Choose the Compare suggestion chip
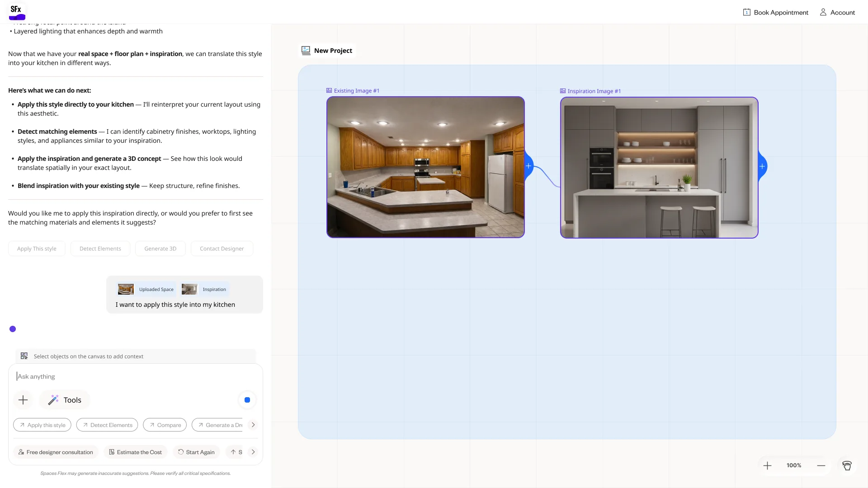Screen dimensions: 868x488 tap(165, 425)
